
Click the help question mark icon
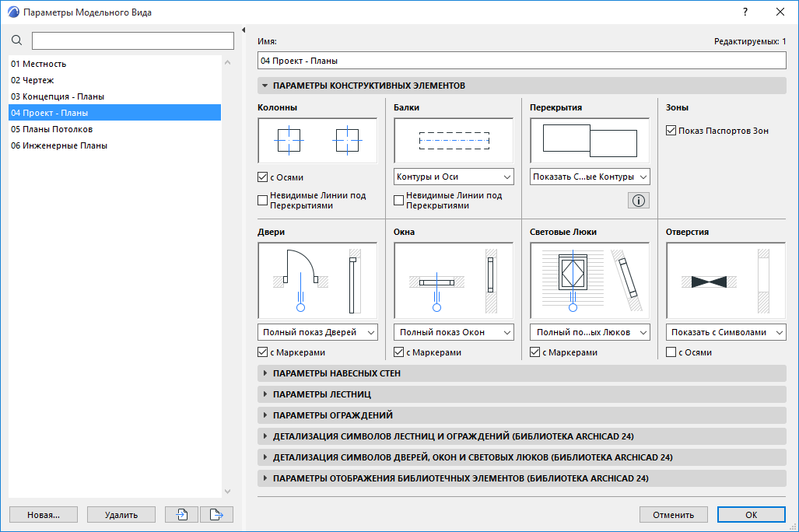[745, 12]
